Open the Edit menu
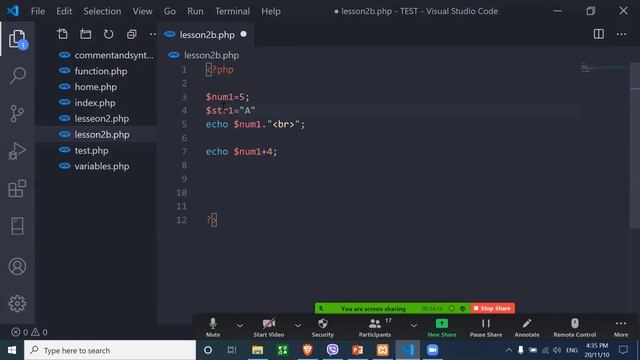 [64, 11]
